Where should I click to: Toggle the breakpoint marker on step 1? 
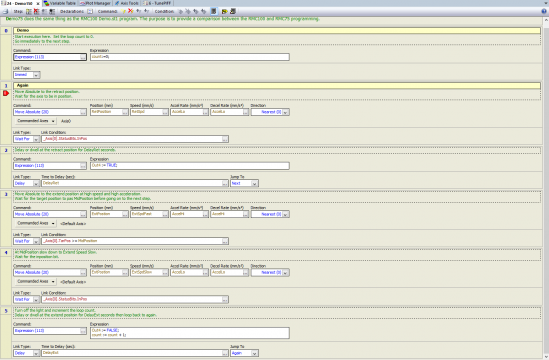point(6,93)
